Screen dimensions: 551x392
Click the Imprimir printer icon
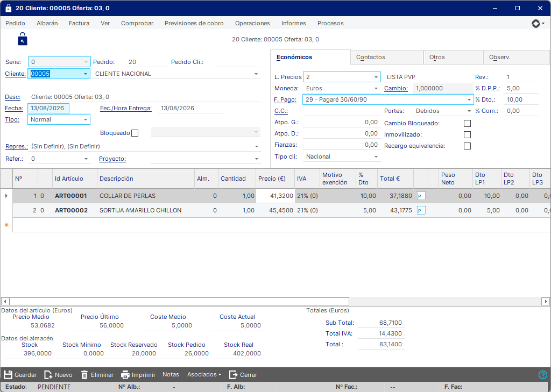[125, 375]
